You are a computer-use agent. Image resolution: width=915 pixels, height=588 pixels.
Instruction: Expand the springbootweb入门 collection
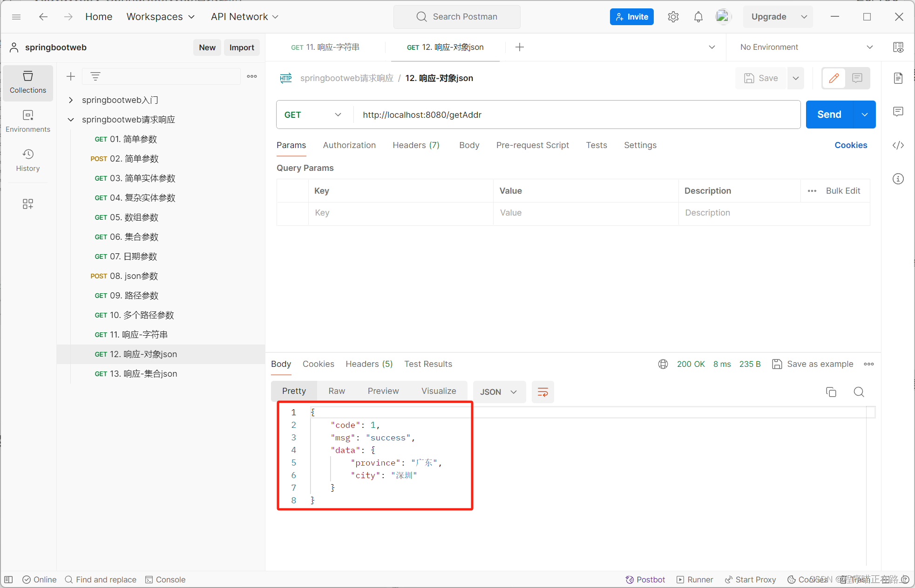[x=71, y=100]
